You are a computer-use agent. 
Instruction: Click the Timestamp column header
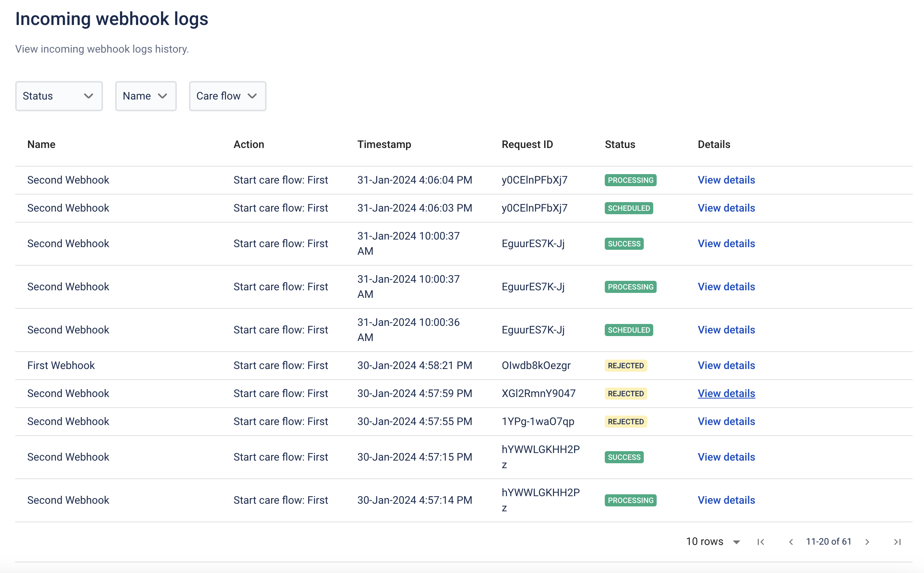pyautogui.click(x=384, y=145)
